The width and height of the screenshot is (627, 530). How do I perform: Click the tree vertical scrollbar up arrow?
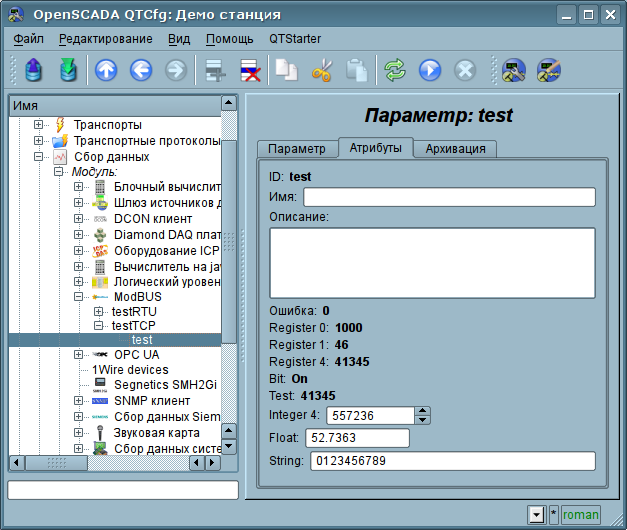(229, 103)
